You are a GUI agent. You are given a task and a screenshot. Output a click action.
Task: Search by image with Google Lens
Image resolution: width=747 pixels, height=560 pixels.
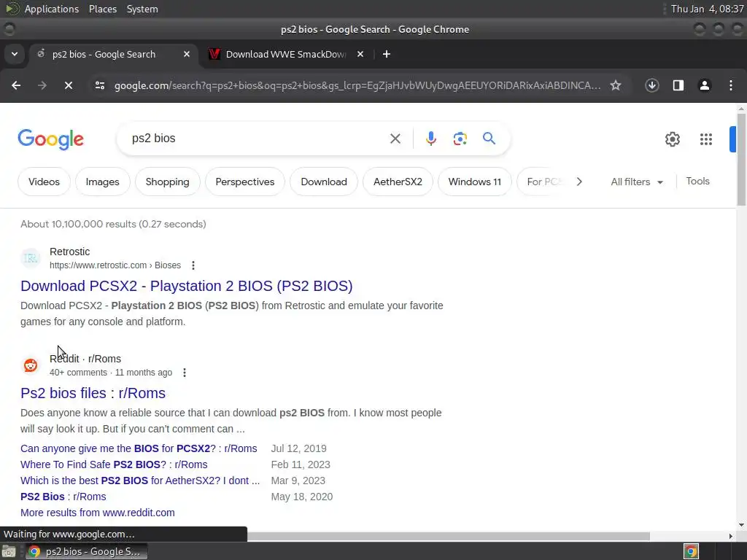coord(460,139)
